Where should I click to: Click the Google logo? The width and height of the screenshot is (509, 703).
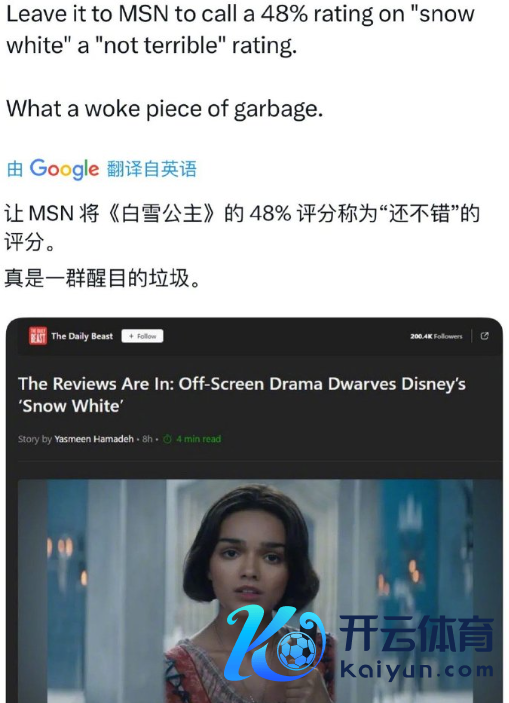(x=64, y=169)
